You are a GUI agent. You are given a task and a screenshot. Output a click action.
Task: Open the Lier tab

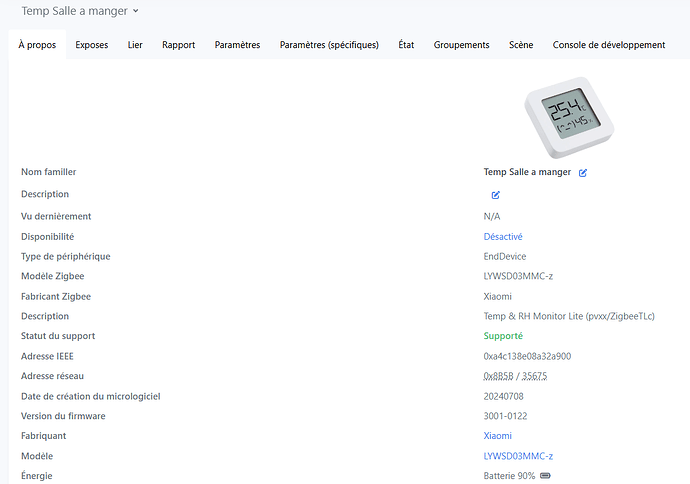tap(135, 45)
